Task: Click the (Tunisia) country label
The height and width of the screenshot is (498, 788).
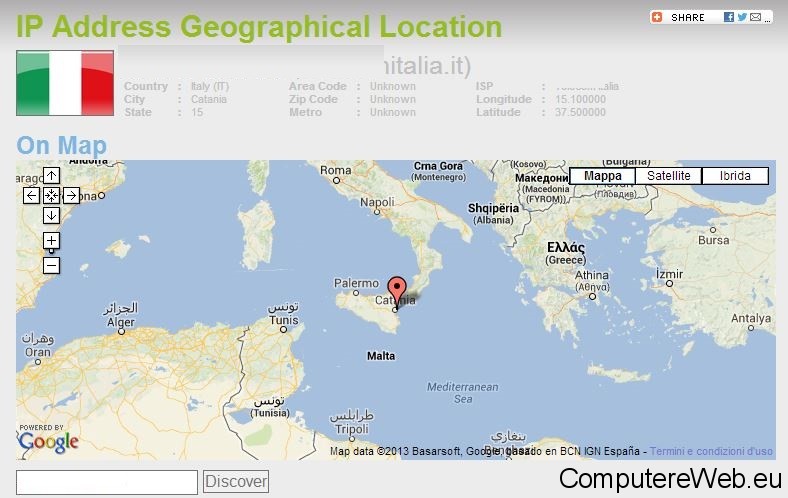Action: click(270, 413)
